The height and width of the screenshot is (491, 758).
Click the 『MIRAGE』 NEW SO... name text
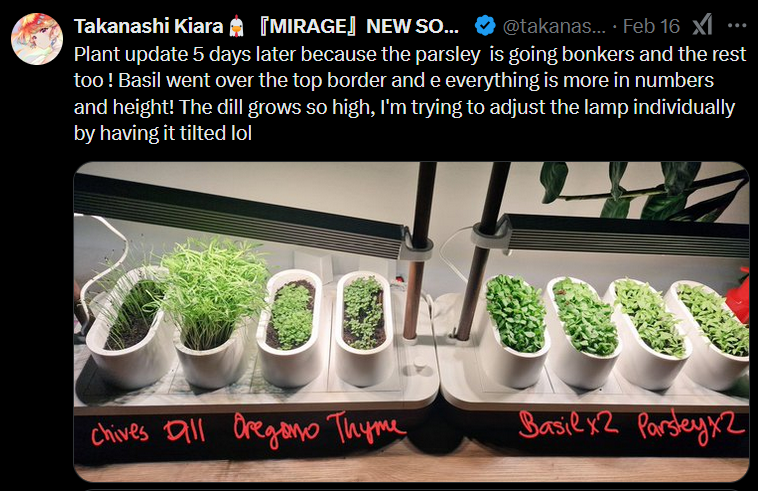point(358,26)
